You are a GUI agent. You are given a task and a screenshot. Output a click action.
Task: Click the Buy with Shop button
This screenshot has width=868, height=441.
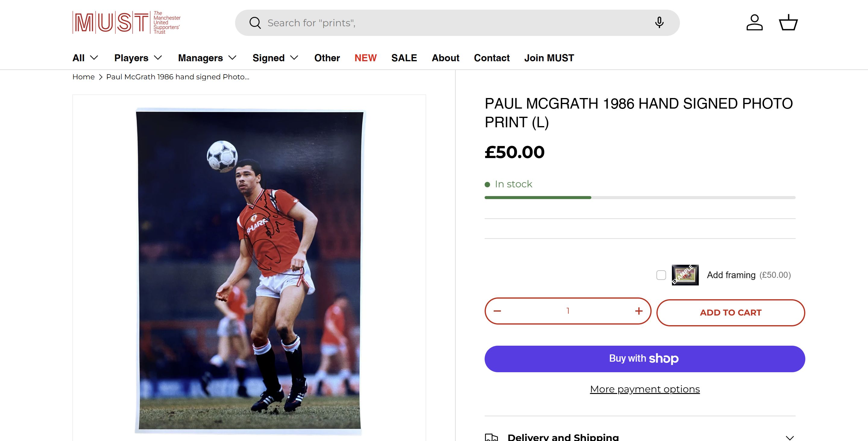coord(645,359)
